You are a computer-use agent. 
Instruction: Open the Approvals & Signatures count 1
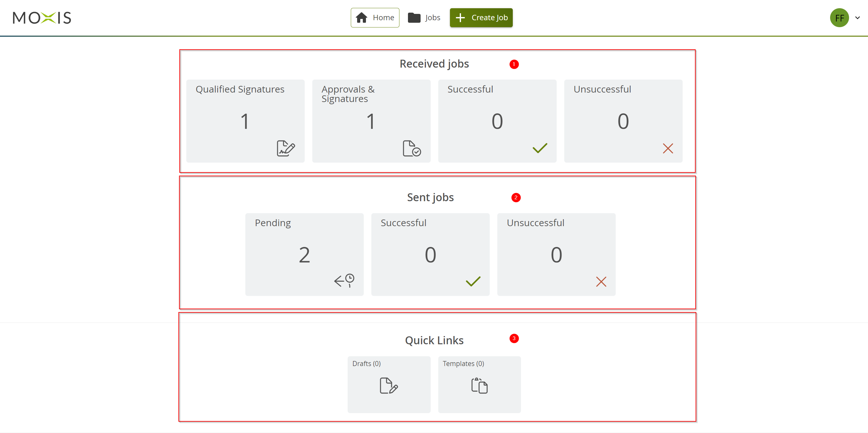click(x=371, y=121)
